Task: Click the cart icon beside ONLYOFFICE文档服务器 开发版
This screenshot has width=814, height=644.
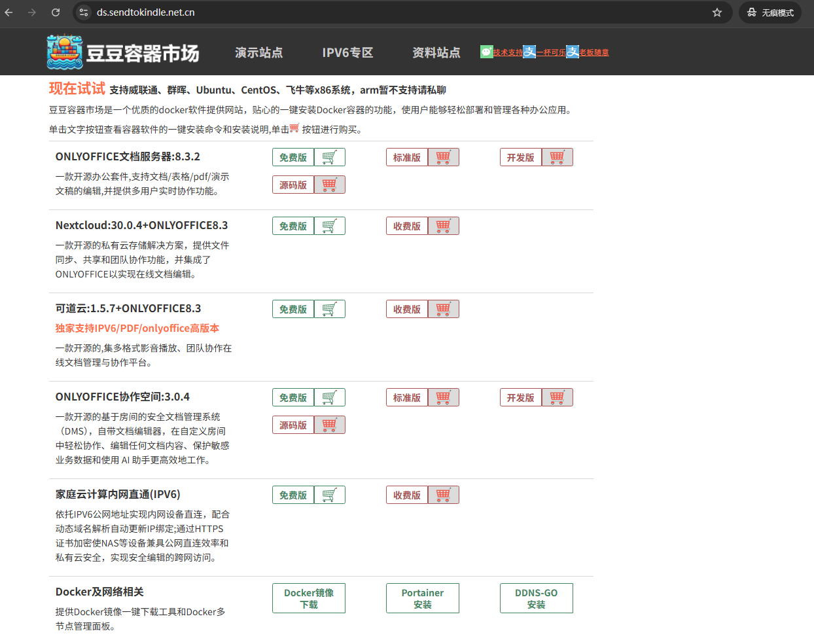Action: click(557, 157)
